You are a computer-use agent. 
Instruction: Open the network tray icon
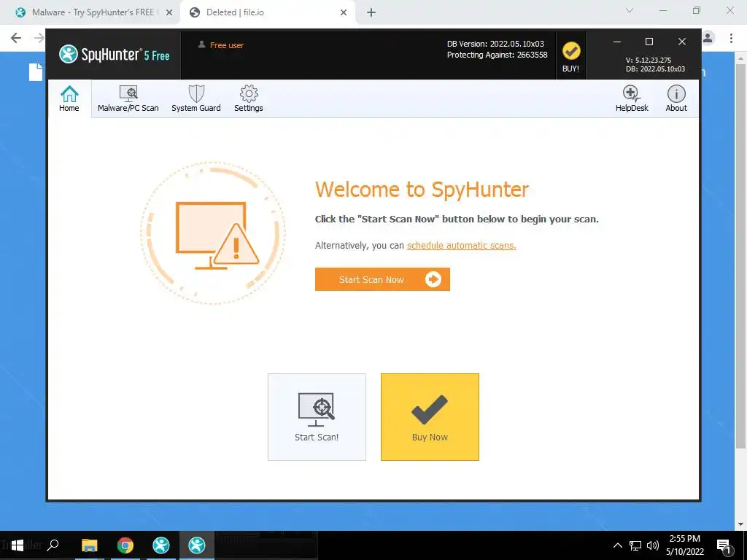pos(635,545)
